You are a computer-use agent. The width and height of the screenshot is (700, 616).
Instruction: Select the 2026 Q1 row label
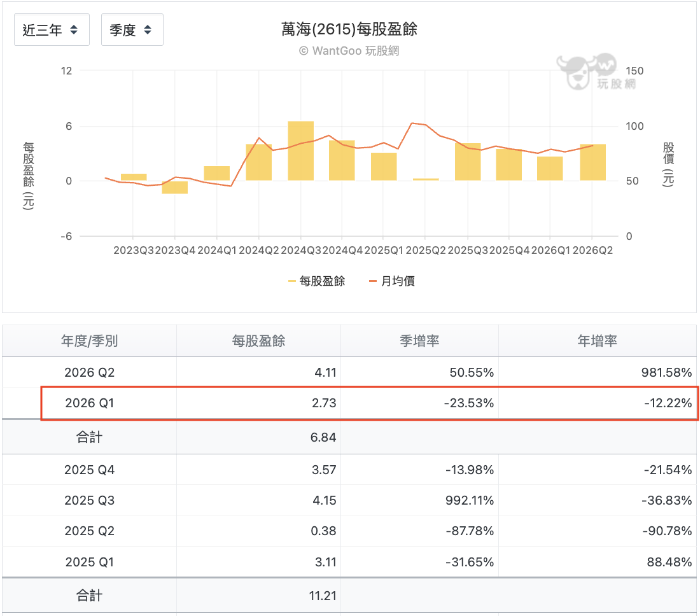tap(89, 403)
